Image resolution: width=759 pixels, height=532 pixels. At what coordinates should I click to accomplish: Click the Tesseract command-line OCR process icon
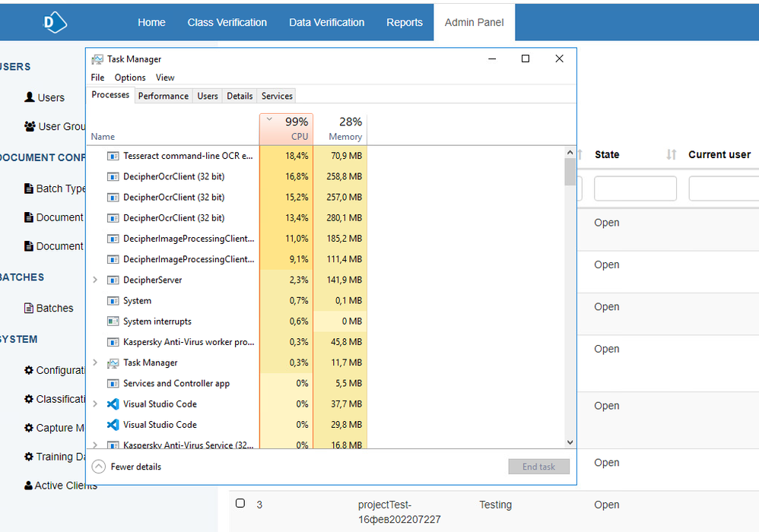click(x=113, y=157)
